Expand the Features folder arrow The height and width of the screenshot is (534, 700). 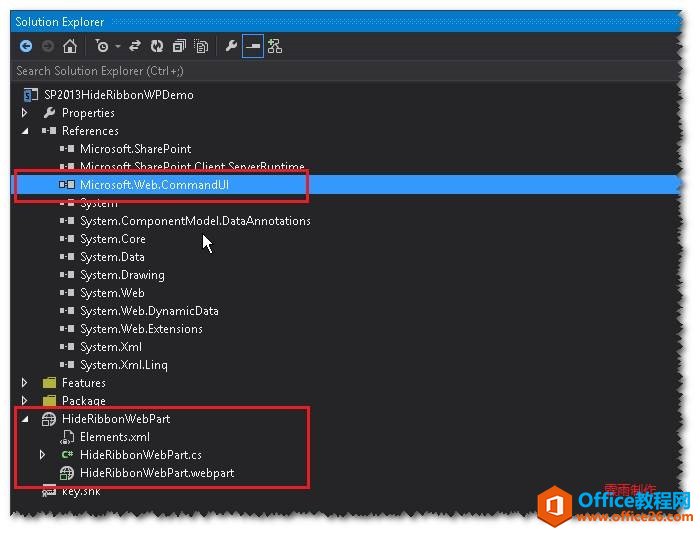tap(25, 383)
